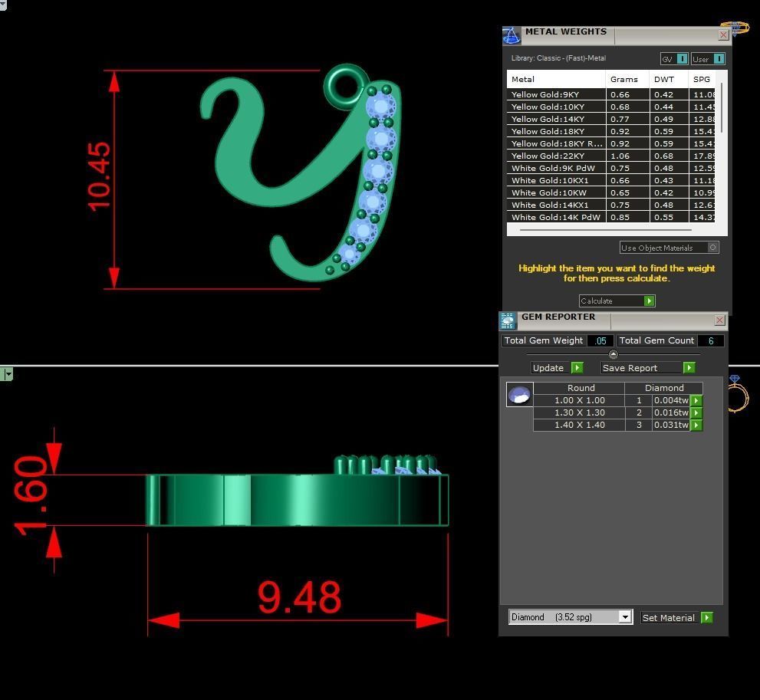Click the metal list horizontal scrollbar
The height and width of the screenshot is (700, 760).
tap(605, 230)
